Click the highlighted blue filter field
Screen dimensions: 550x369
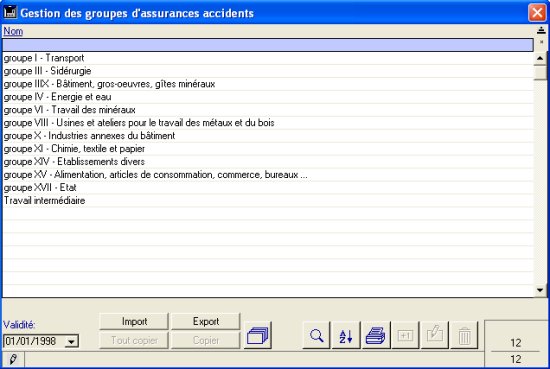tap(268, 45)
